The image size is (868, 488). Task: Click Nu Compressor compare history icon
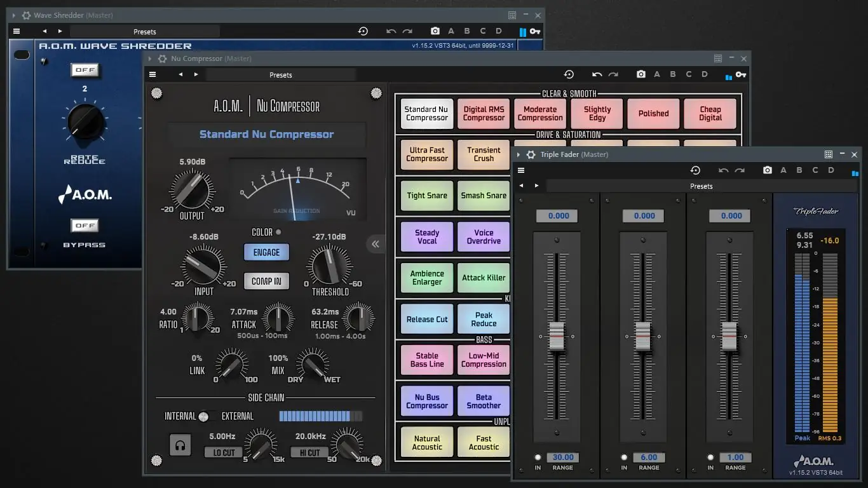569,74
